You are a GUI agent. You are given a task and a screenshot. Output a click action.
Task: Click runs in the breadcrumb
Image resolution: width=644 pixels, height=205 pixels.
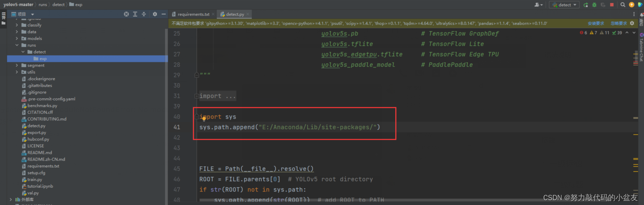(x=43, y=5)
